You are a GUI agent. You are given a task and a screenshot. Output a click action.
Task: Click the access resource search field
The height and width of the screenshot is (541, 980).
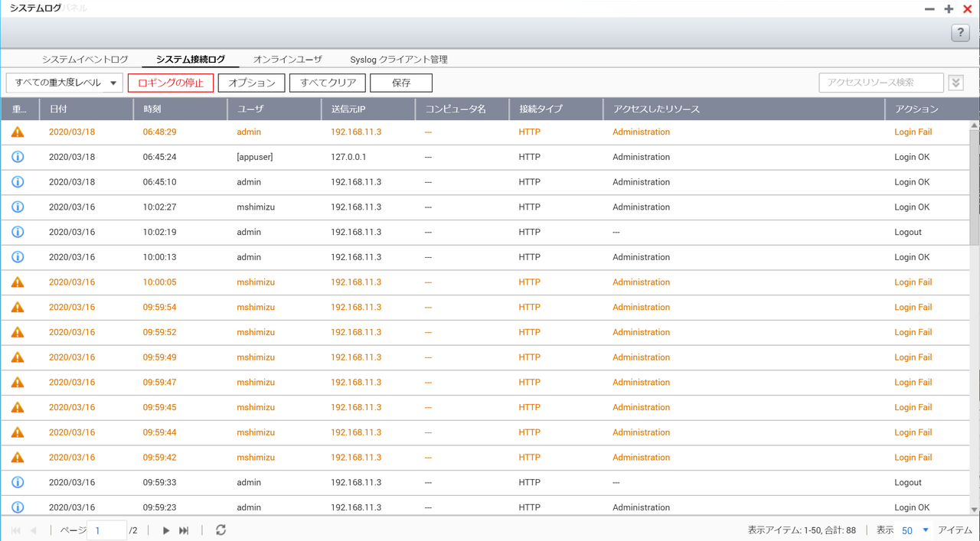pos(880,83)
